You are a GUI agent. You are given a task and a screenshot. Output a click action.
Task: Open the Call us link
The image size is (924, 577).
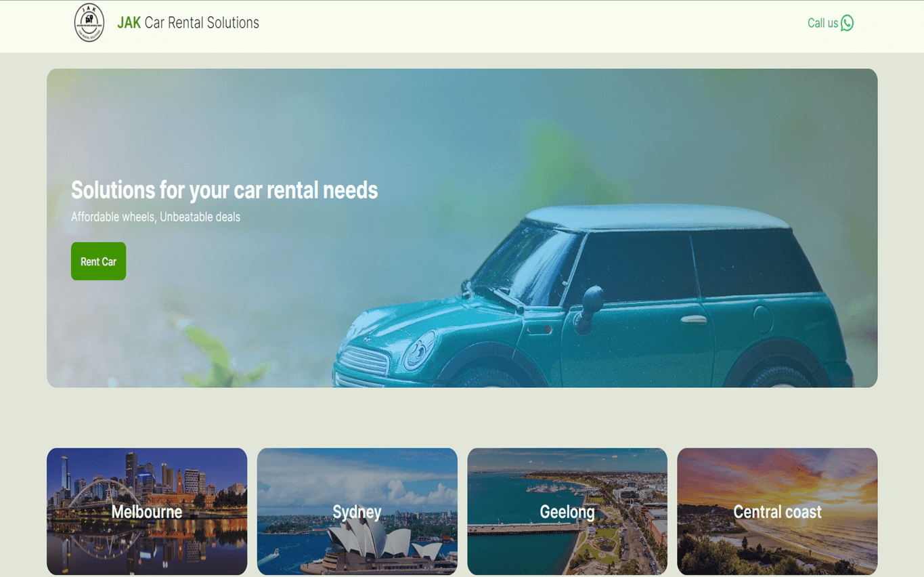(x=831, y=23)
